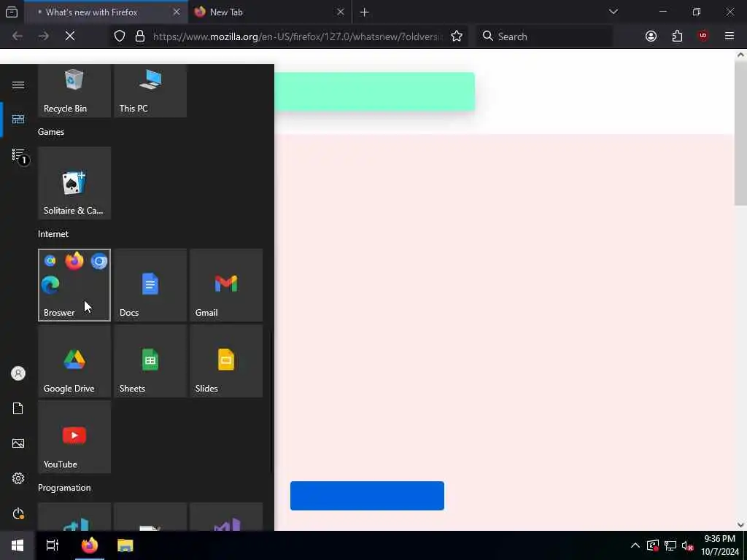Go forward to the next page
747x560 pixels.
pos(44,36)
